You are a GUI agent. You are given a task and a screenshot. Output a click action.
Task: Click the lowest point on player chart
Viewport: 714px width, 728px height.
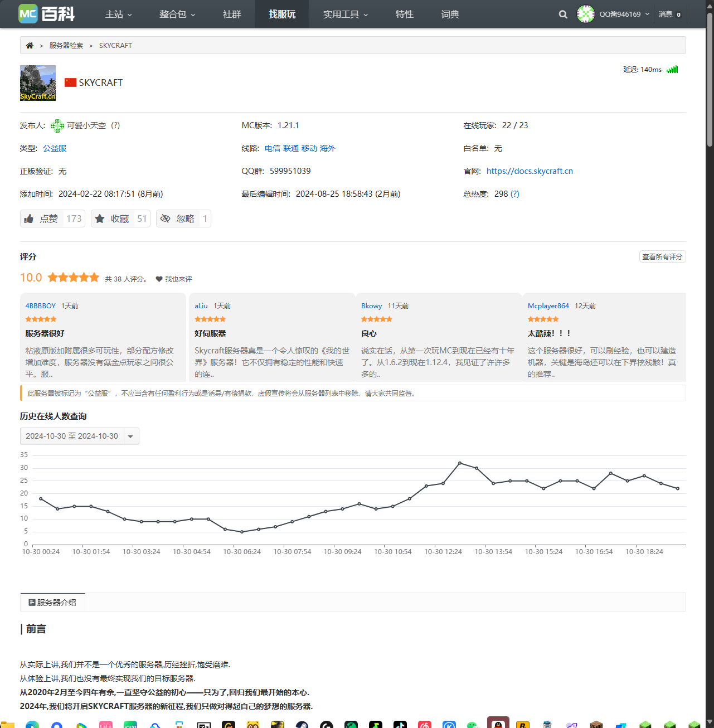(x=242, y=532)
